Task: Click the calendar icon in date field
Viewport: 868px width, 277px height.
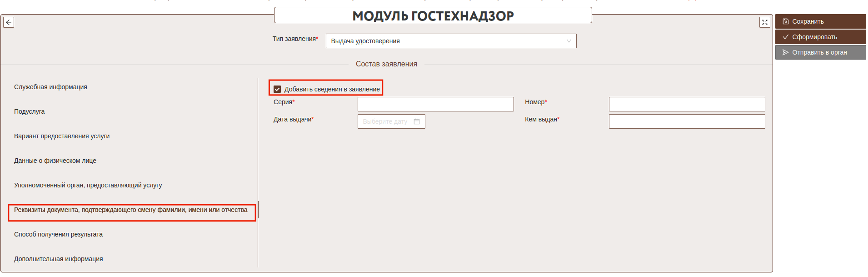Action: [416, 121]
